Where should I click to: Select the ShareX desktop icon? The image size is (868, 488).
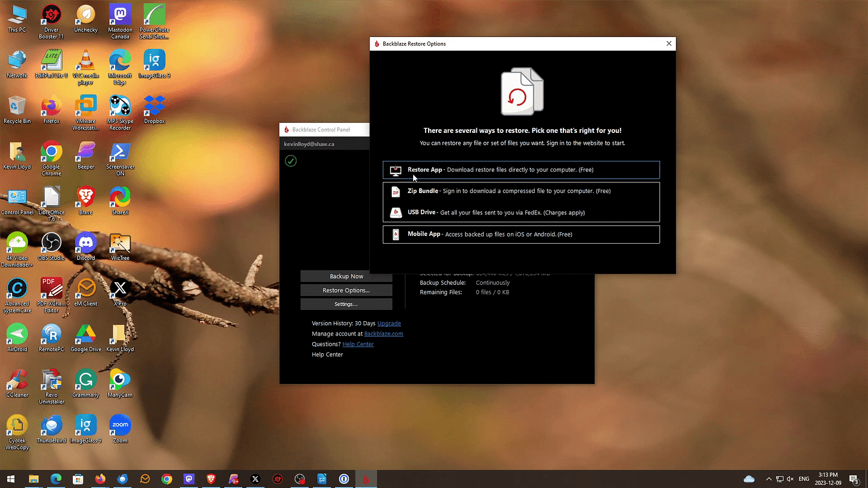[x=120, y=201]
